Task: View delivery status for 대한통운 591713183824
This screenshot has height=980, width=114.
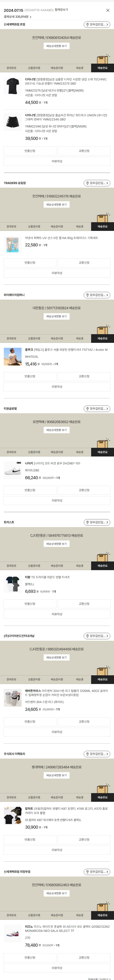Action: (56, 317)
